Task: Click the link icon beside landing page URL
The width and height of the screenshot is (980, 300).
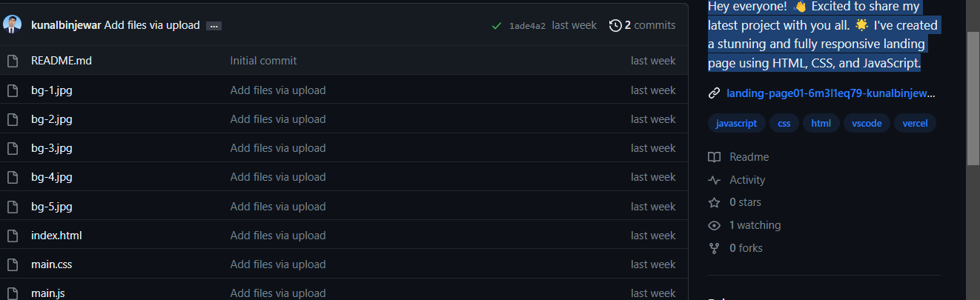Action: 714,93
